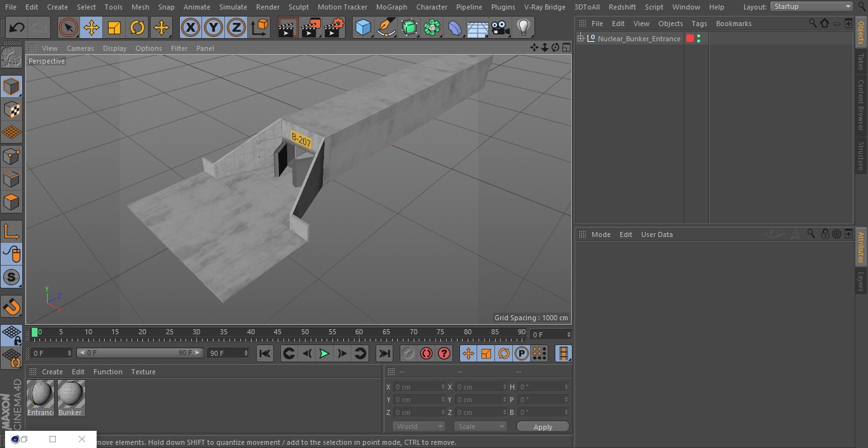This screenshot has height=448, width=868.
Task: Toggle Enable Snap magnet
Action: (x=11, y=306)
